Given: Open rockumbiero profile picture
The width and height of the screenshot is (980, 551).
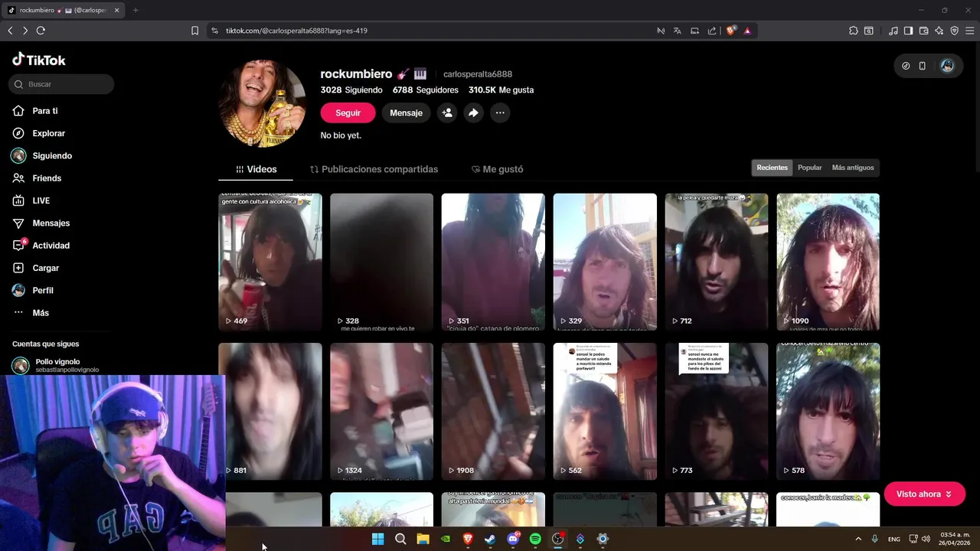Looking at the screenshot, I should tap(263, 103).
